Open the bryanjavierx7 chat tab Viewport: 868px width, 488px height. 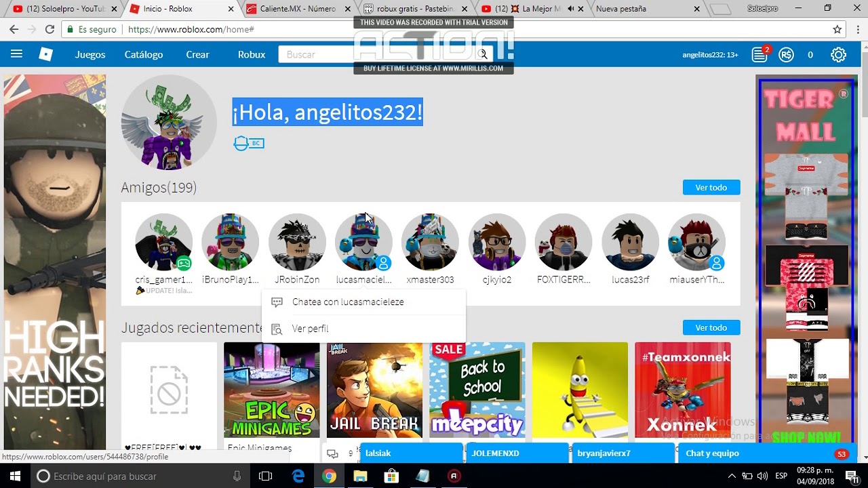623,453
